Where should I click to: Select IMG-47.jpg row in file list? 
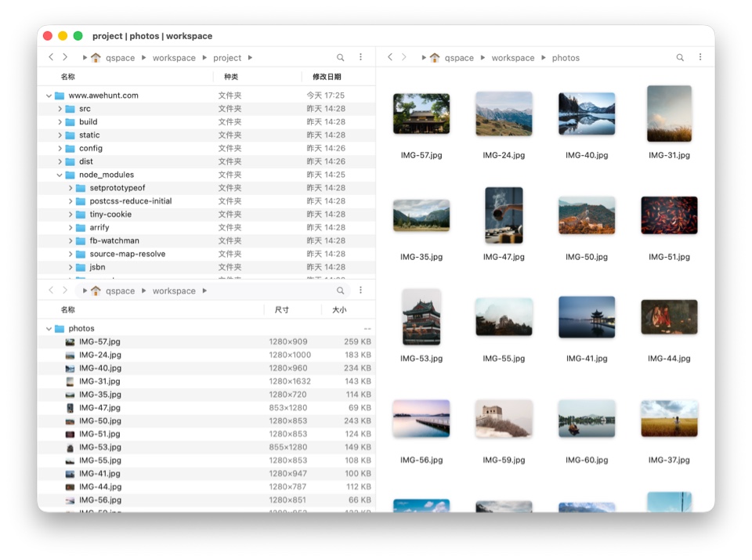tap(99, 407)
